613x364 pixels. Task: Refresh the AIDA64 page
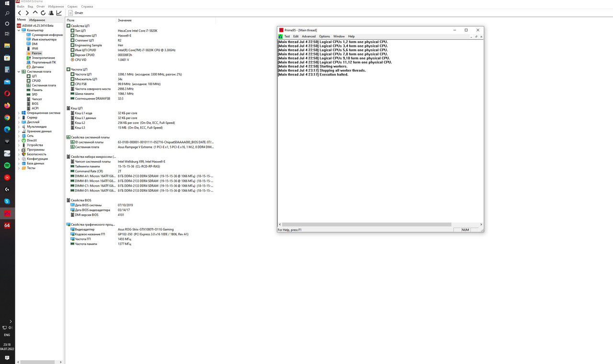click(x=43, y=13)
